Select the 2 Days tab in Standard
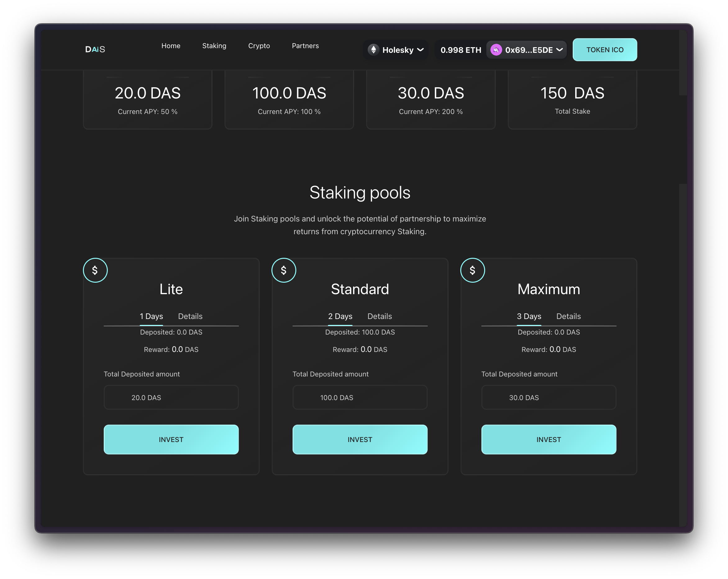 [340, 316]
